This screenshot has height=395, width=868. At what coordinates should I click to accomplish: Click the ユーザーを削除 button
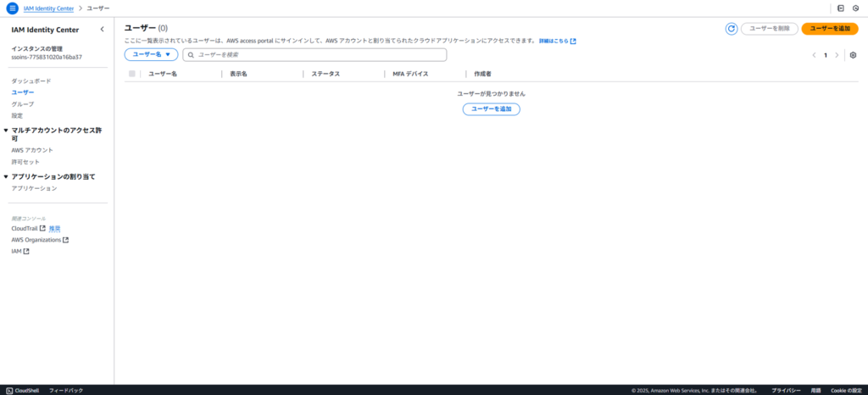770,29
